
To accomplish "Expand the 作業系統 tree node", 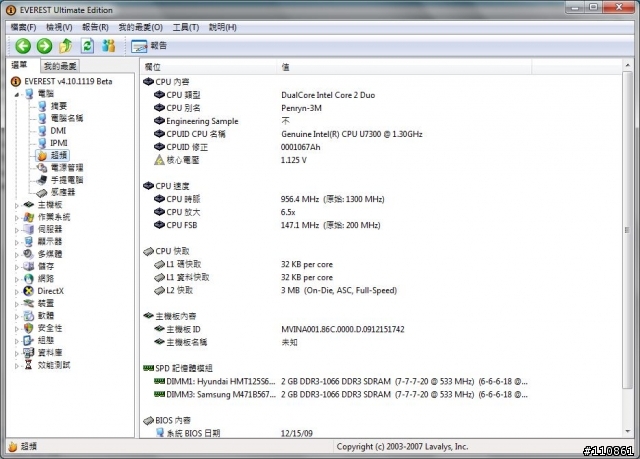I will pos(17,218).
